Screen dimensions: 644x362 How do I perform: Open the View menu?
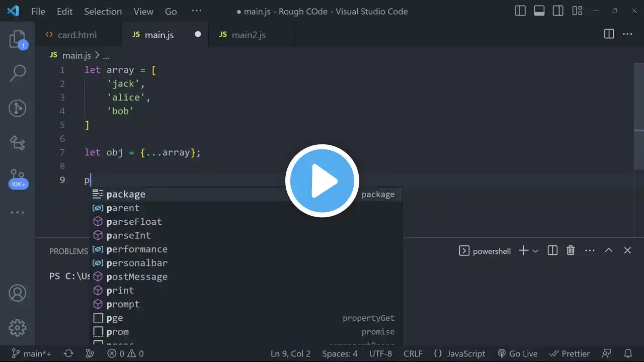pos(143,11)
